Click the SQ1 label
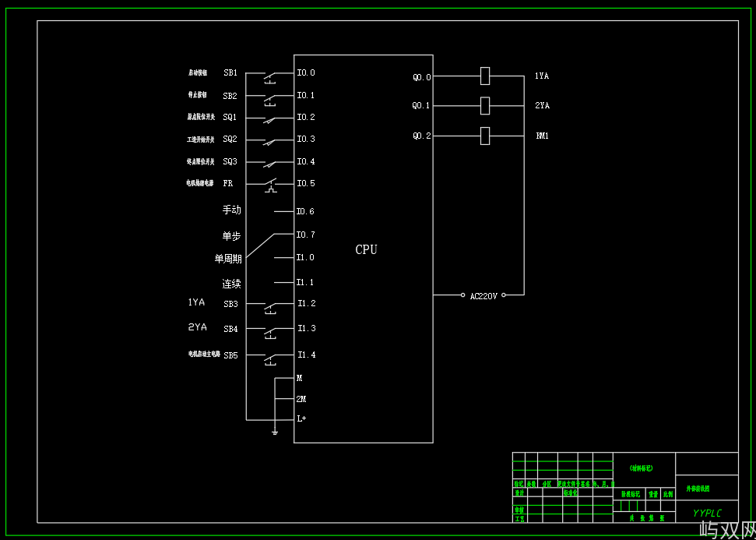Image resolution: width=756 pixels, height=540 pixels. click(230, 117)
